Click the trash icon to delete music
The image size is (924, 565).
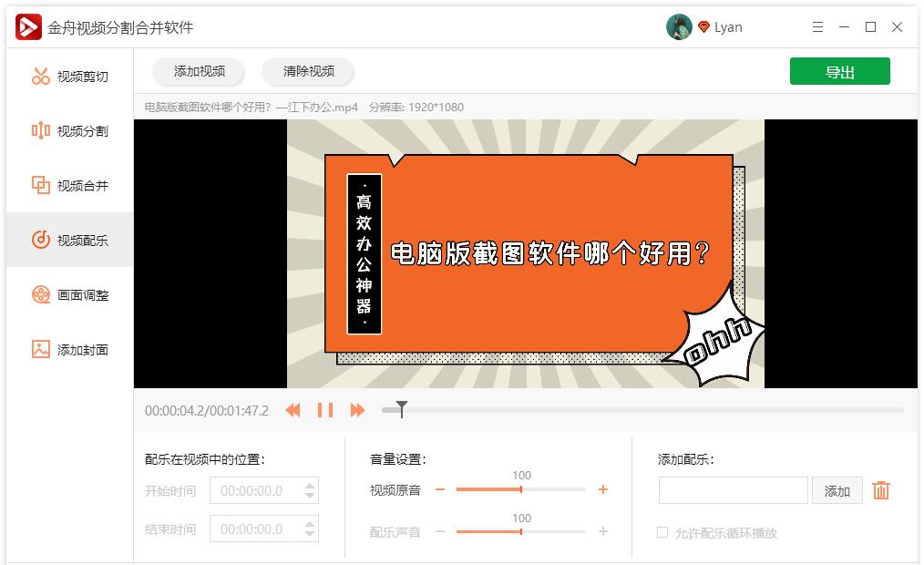click(880, 490)
